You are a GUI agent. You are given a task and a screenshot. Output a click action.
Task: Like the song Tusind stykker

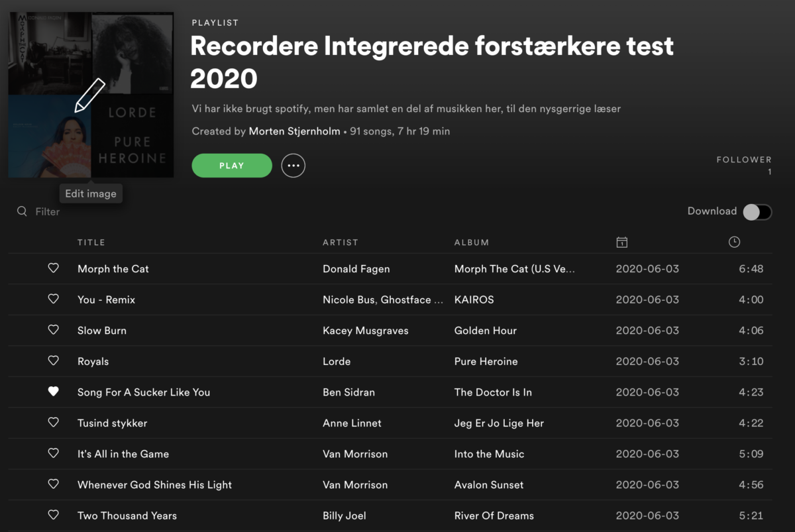coord(54,423)
